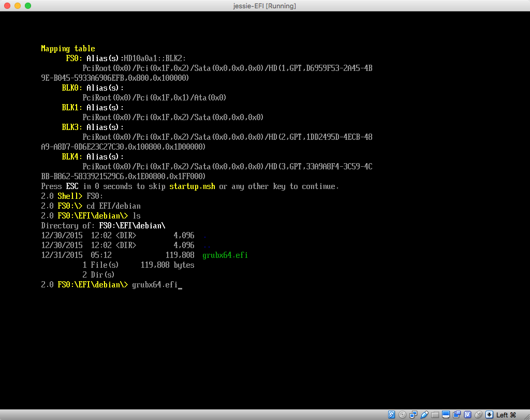Click the CPU virtualization chip icon

[x=467, y=415]
